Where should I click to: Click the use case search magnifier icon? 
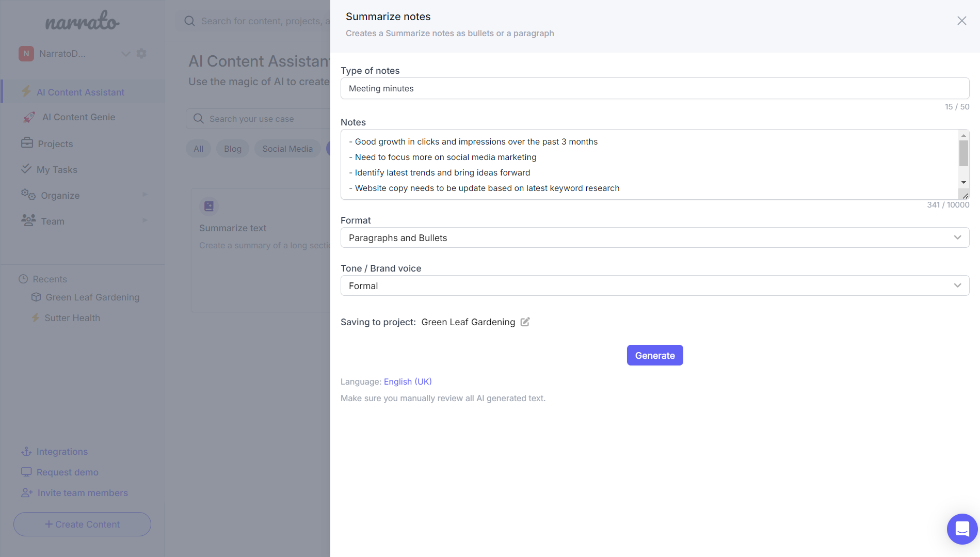199,119
